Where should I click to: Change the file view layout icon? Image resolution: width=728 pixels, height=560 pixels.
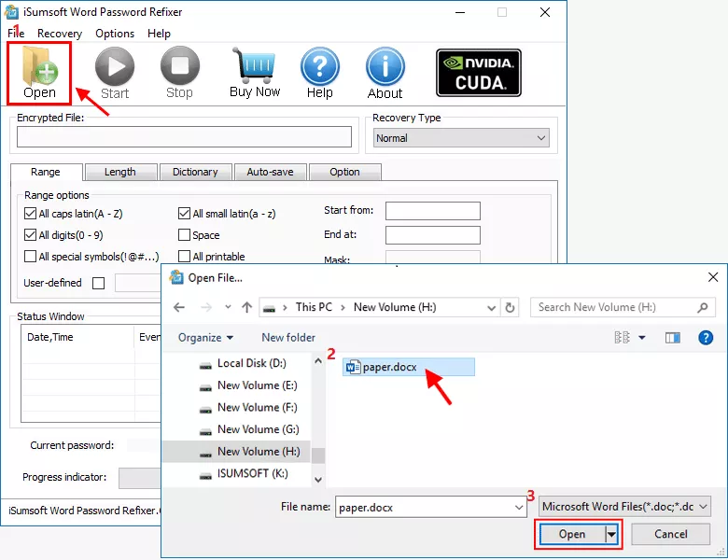pos(622,338)
